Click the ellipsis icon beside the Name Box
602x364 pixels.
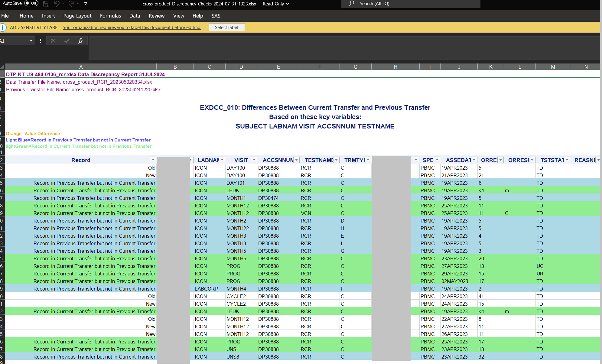pos(41,41)
